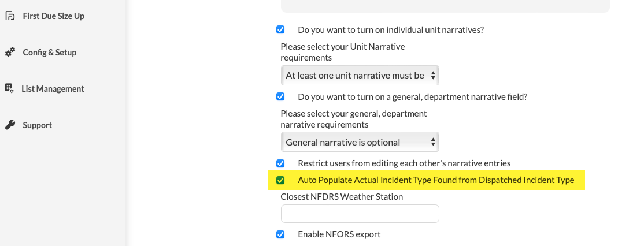This screenshot has height=246, width=644.
Task: Open the General narrative is optional dropdown
Action: coord(360,142)
